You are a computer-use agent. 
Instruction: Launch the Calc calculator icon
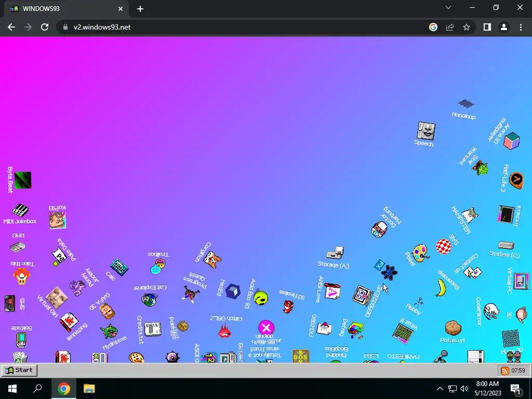(x=119, y=268)
